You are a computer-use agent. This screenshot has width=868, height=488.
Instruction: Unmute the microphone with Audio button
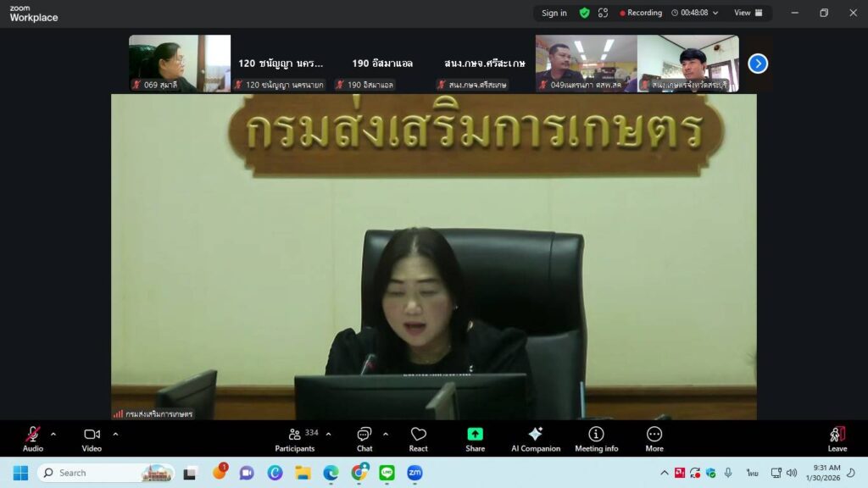pyautogui.click(x=33, y=438)
